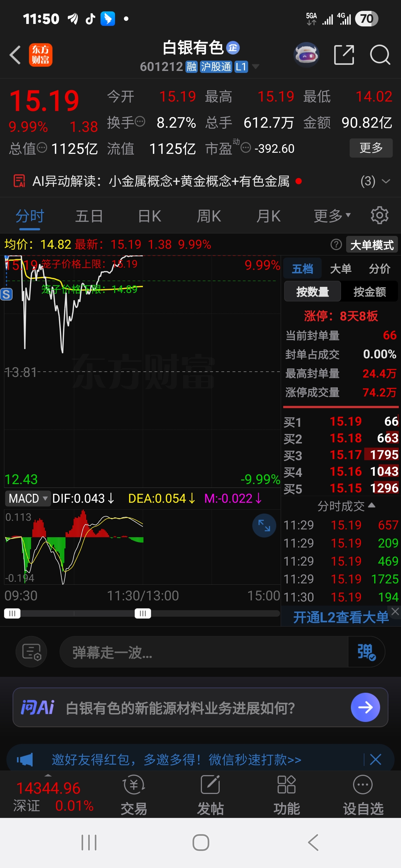The image size is (401, 868).
Task: Tap the 买3 15.17 order row
Action: click(x=341, y=455)
